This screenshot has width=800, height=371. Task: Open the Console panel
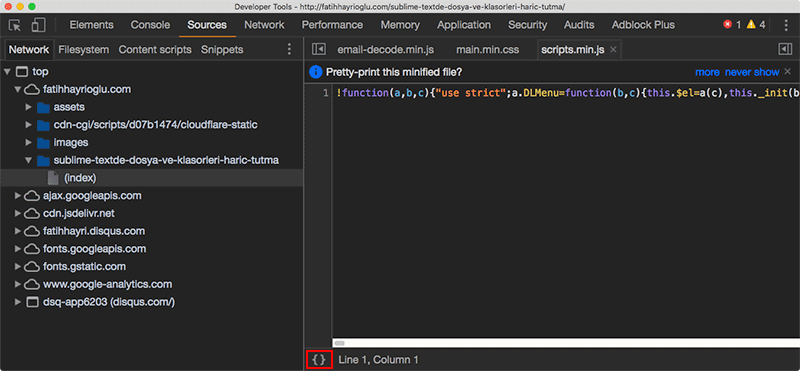pyautogui.click(x=150, y=25)
